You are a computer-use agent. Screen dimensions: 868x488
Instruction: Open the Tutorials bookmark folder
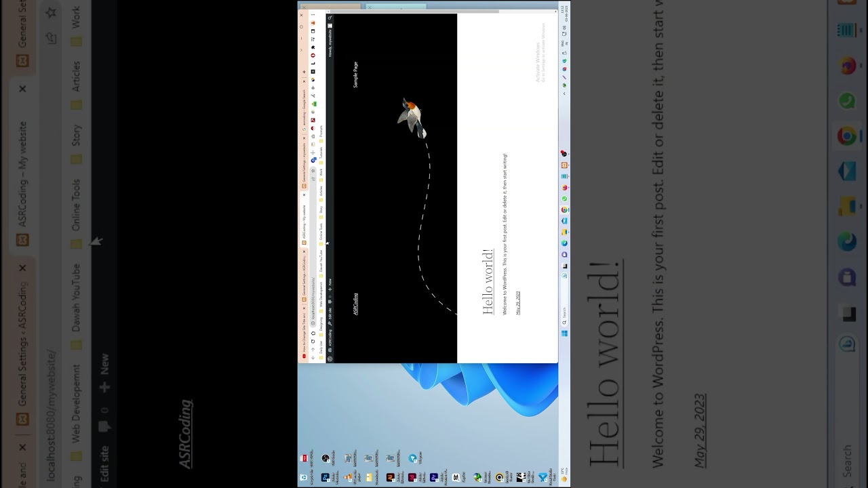point(321,155)
